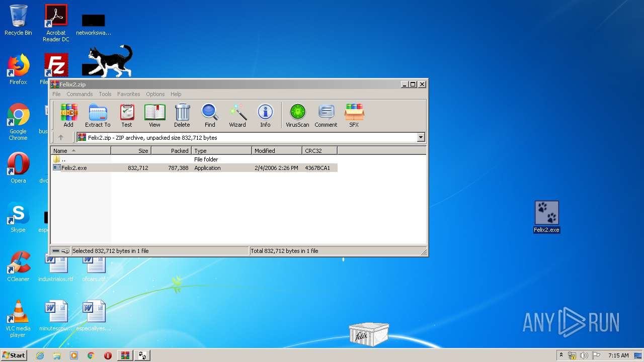Open the Favorites menu
The image size is (644, 362).
[x=129, y=94]
